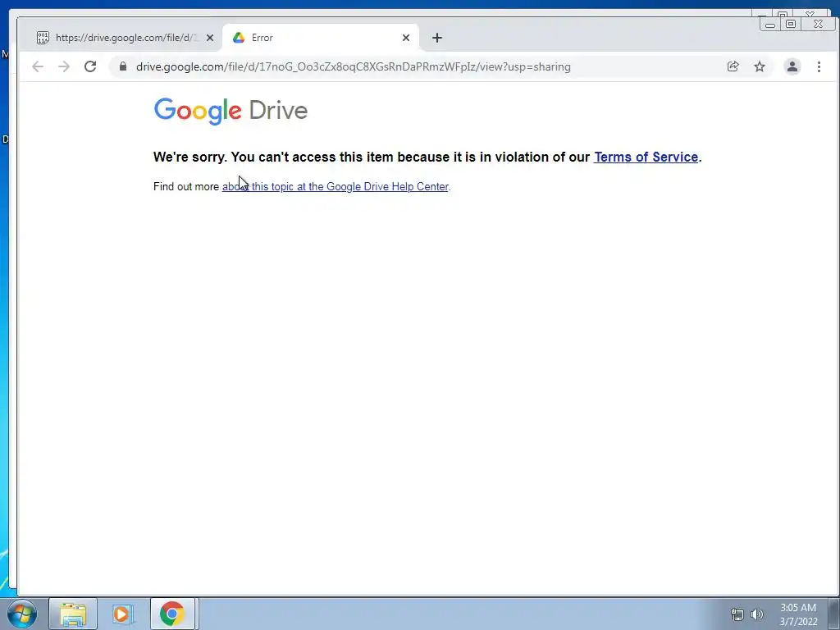Viewport: 840px width, 630px height.
Task: Open Windows Explorer from the taskbar
Action: [73, 614]
